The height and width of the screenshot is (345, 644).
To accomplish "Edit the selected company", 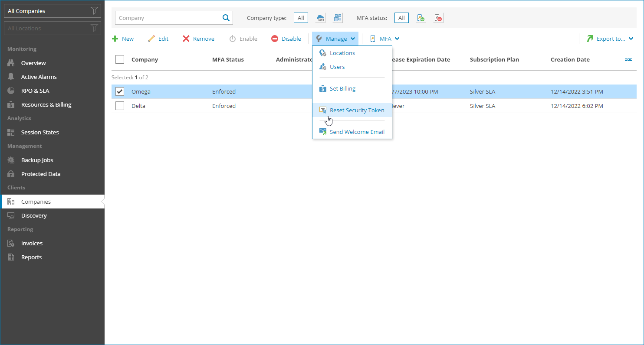I will pyautogui.click(x=158, y=39).
